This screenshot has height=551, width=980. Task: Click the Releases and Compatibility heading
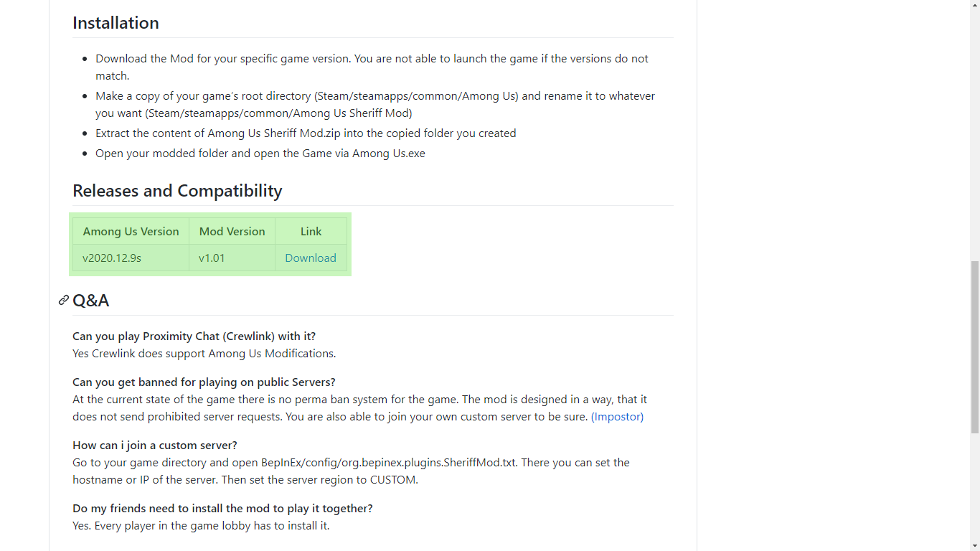click(177, 191)
